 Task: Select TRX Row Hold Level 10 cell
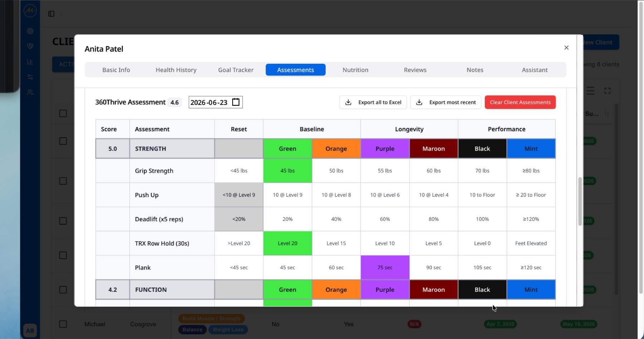(x=385, y=243)
